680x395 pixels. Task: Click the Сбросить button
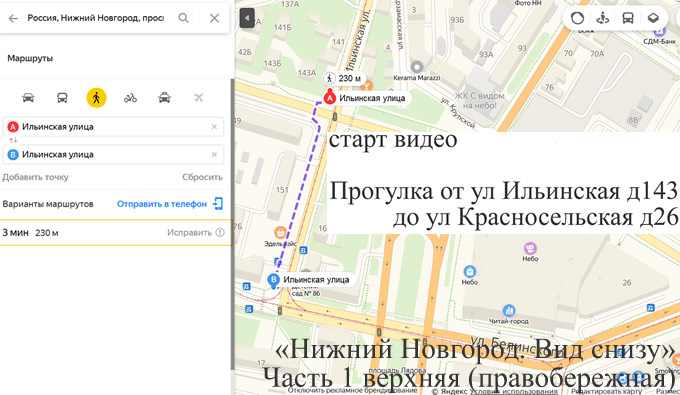coord(202,177)
